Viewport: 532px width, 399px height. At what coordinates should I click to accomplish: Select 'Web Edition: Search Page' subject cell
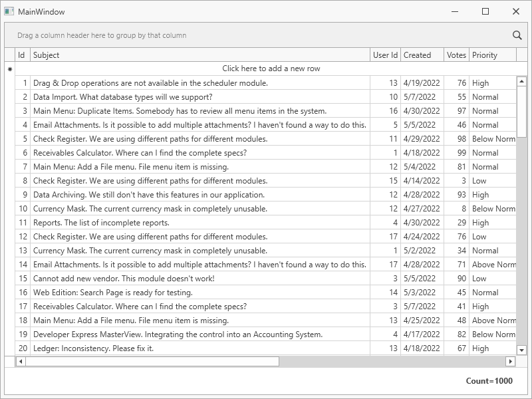pos(200,293)
